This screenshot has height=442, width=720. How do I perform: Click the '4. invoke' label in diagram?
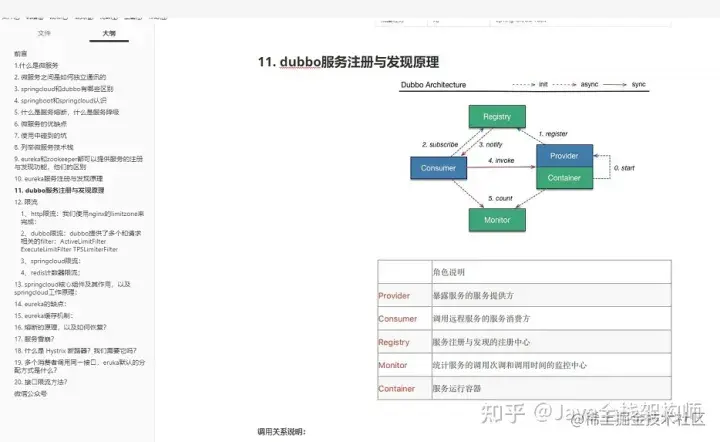pyautogui.click(x=501, y=160)
